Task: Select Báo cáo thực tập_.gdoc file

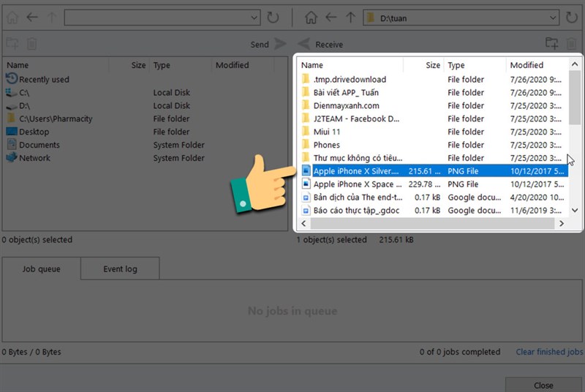Action: point(433,211)
